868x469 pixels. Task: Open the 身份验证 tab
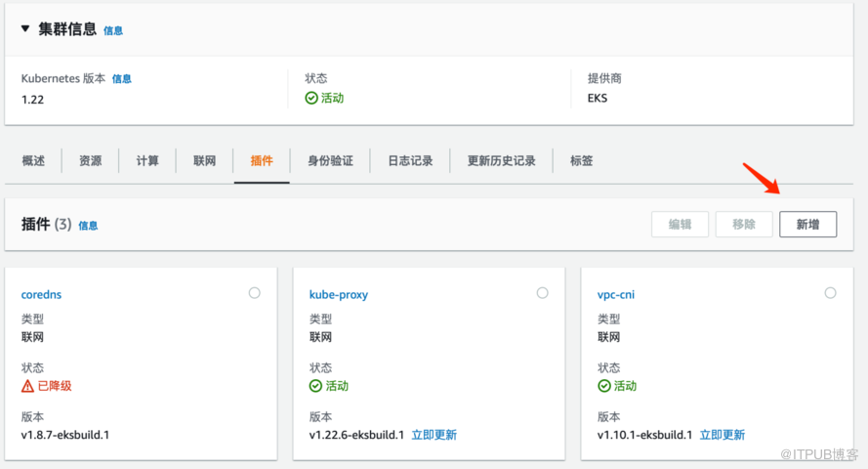pos(330,161)
